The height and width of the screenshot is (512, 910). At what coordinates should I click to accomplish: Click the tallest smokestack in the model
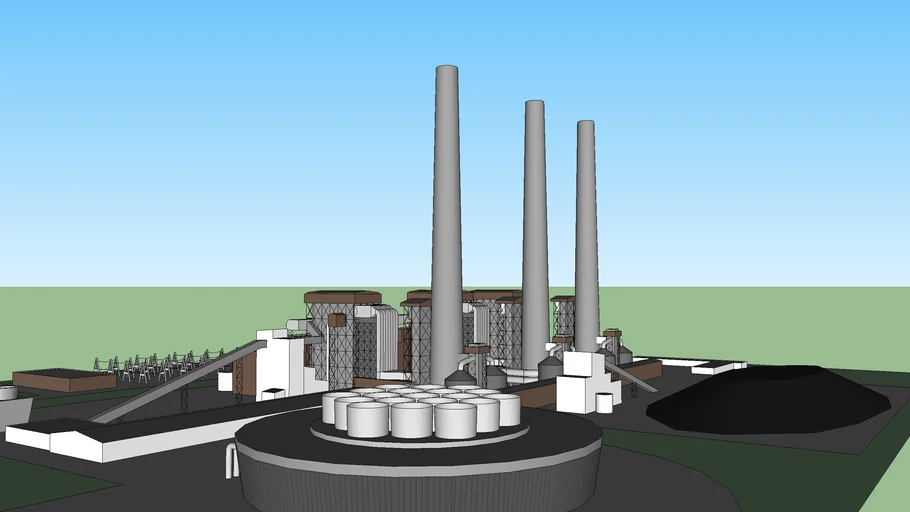tap(447, 226)
